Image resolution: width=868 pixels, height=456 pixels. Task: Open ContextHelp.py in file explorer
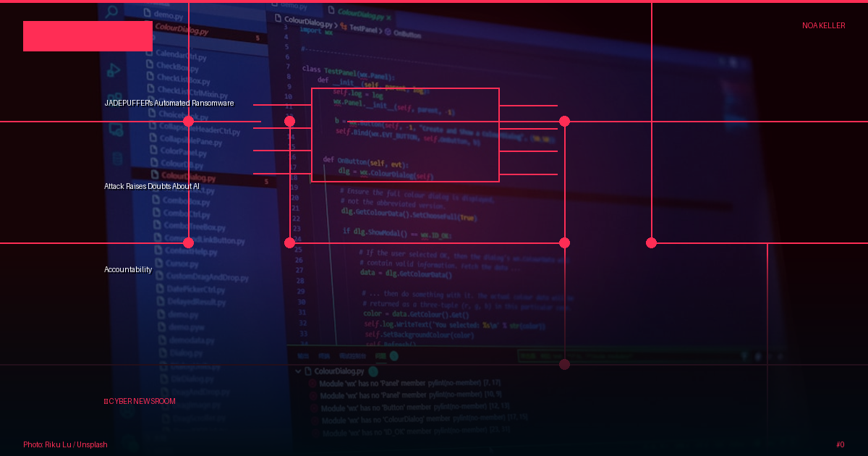(x=184, y=251)
